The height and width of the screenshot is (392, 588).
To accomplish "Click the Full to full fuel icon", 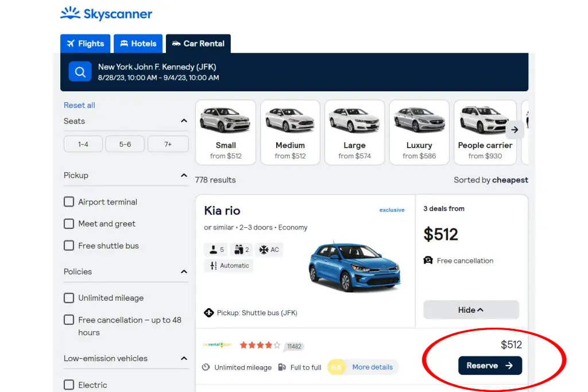I will (x=282, y=367).
